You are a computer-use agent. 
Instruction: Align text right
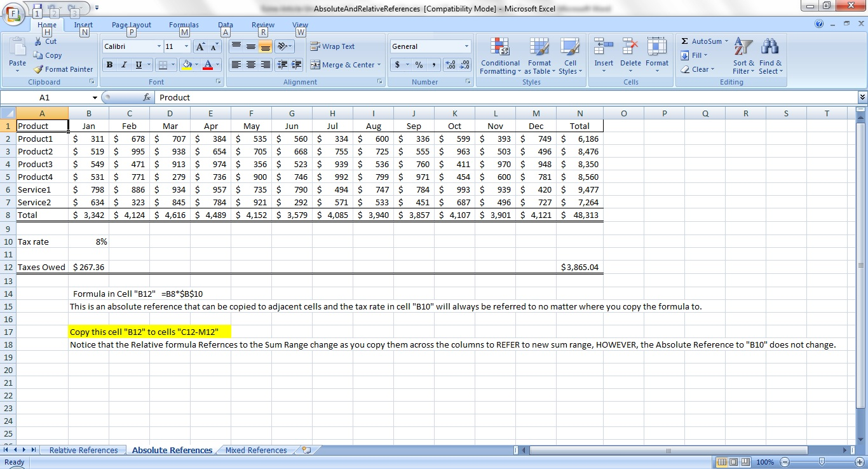[x=266, y=65]
